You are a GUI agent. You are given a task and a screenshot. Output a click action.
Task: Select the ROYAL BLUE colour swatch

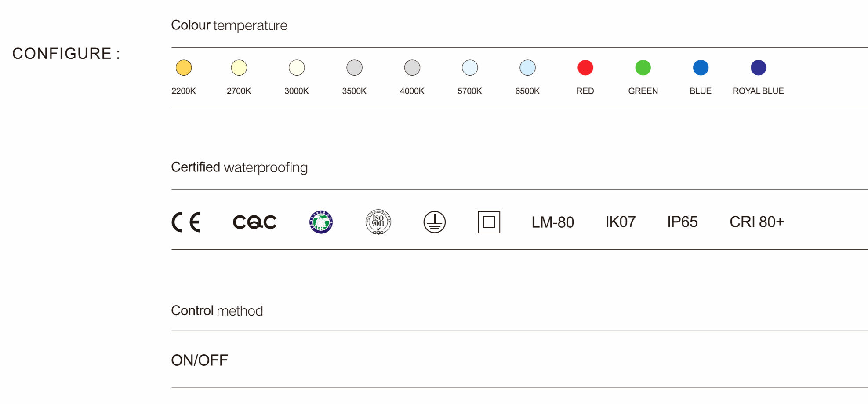(759, 68)
